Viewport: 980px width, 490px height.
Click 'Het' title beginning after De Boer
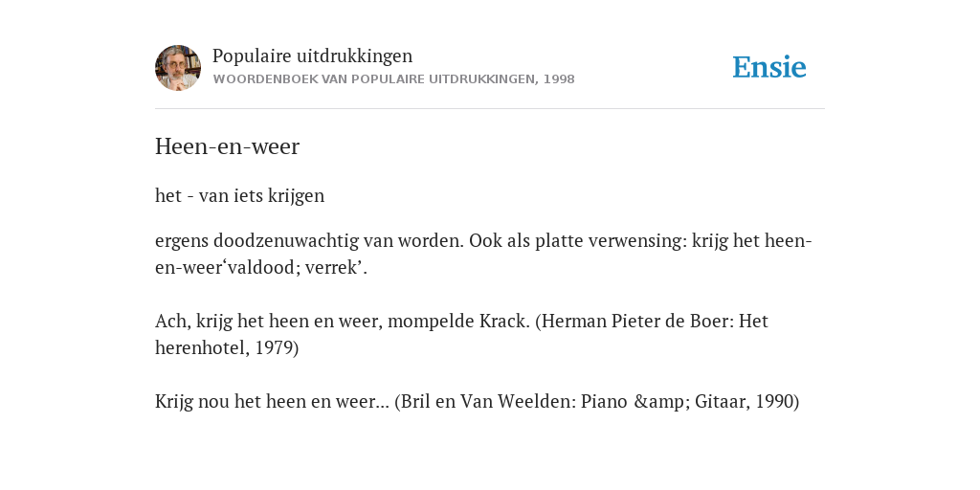pos(754,322)
